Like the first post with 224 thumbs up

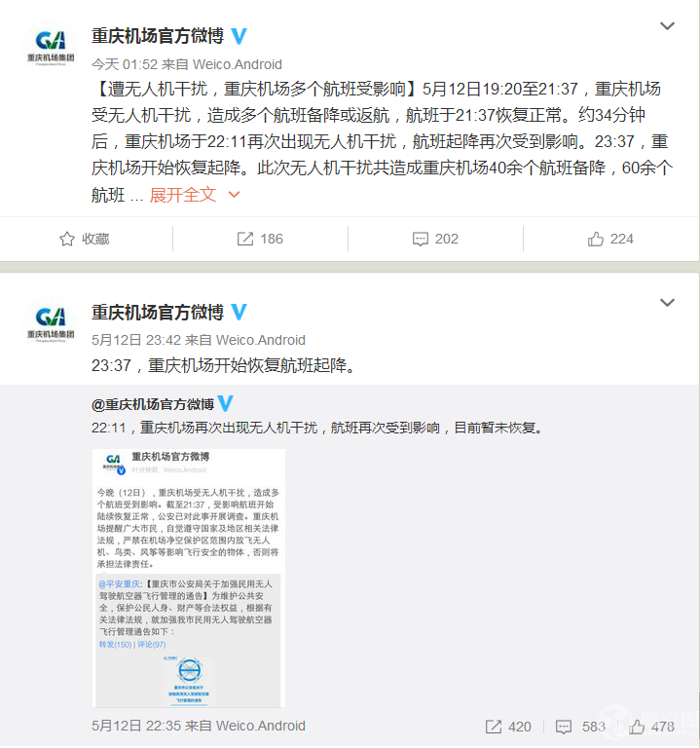610,239
